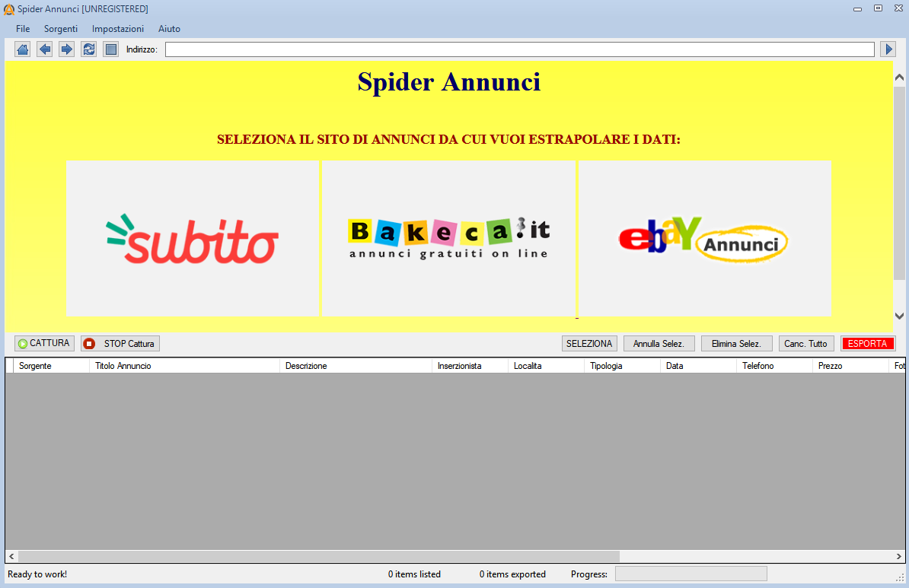Navigate back with the left arrow icon
This screenshot has height=588, width=909.
pyautogui.click(x=45, y=49)
